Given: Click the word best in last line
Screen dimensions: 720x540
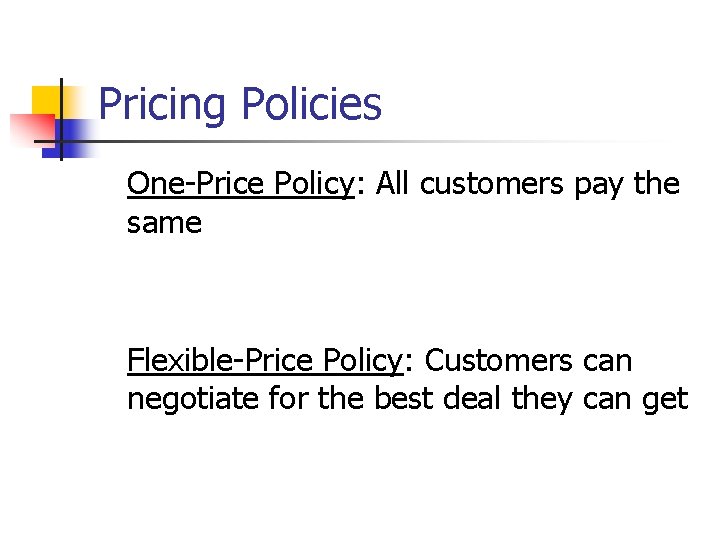Looking at the screenshot, I should [404, 398].
